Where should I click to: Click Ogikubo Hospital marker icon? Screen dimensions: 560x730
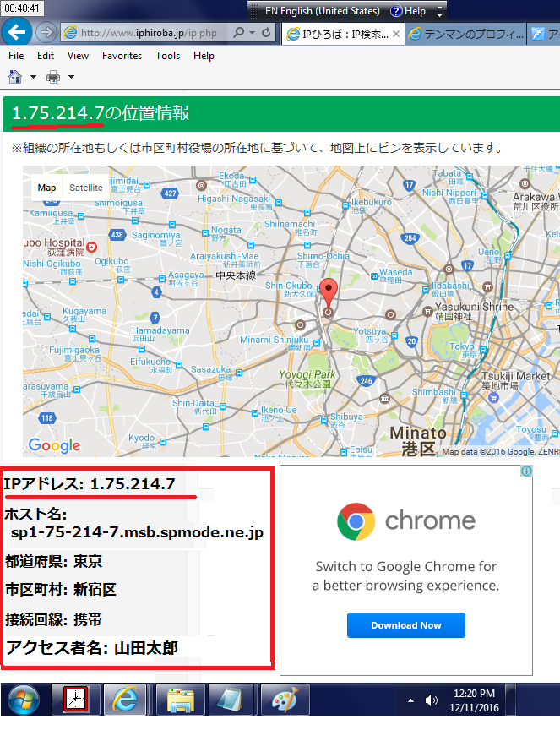pos(92,248)
